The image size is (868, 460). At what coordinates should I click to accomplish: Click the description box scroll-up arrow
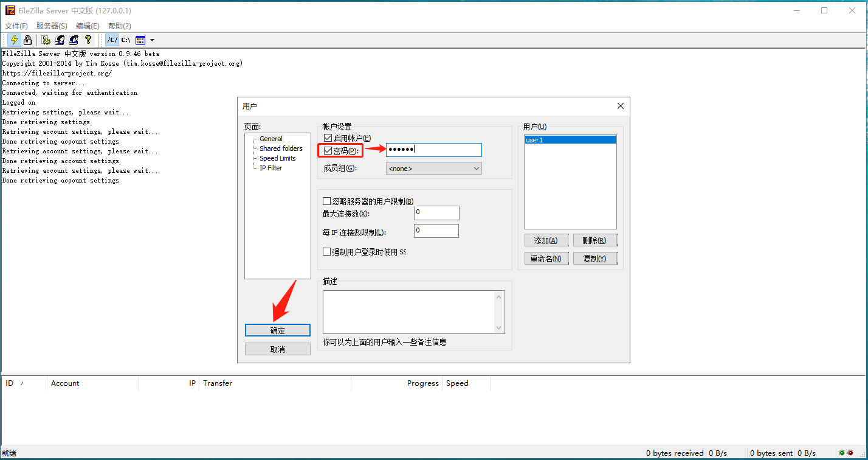coord(500,296)
